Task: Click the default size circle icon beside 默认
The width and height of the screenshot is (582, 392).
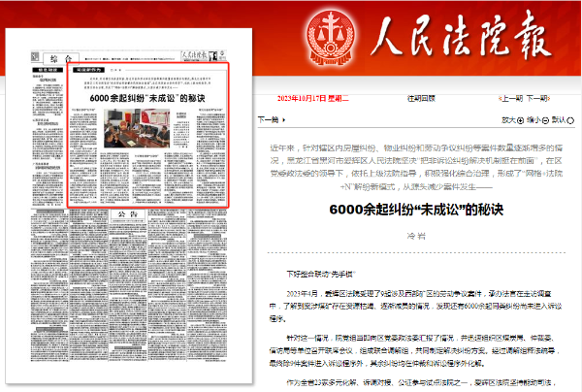Action: 571,121
